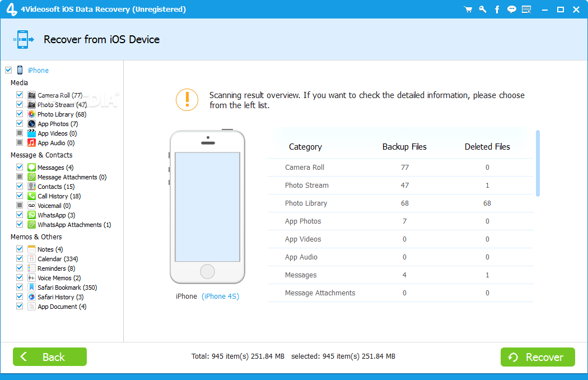Open Voice Memos (2) in sidebar
The width and height of the screenshot is (588, 380).
(59, 278)
